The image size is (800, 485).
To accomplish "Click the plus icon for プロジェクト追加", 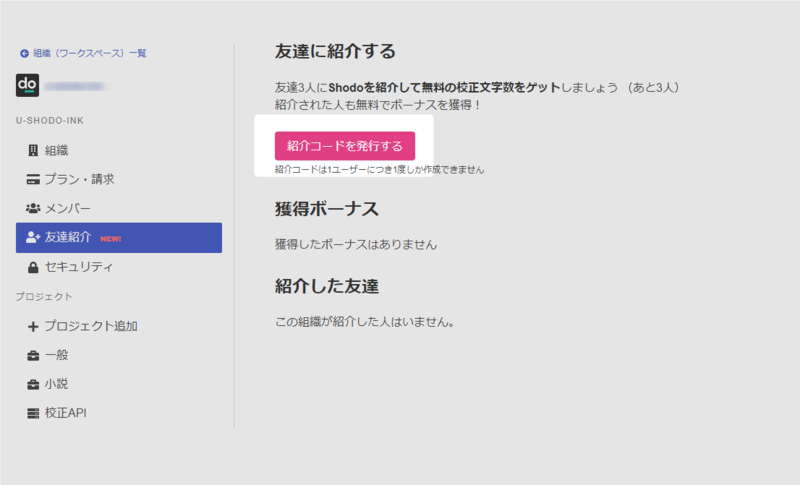I will click(x=33, y=326).
